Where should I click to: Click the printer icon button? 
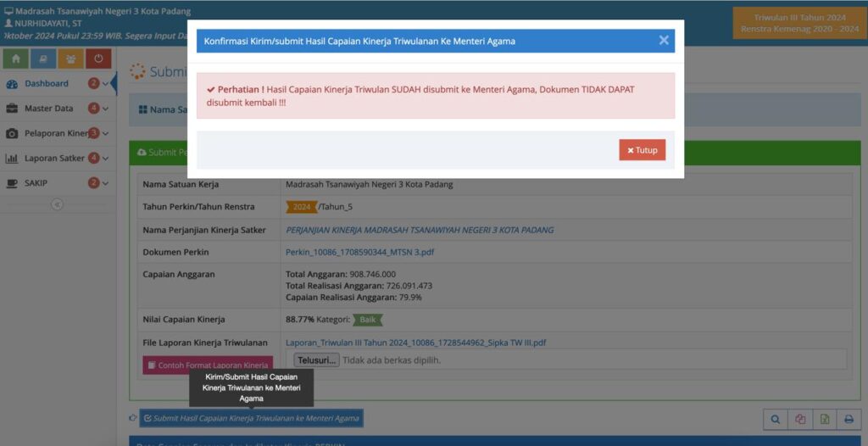click(848, 419)
